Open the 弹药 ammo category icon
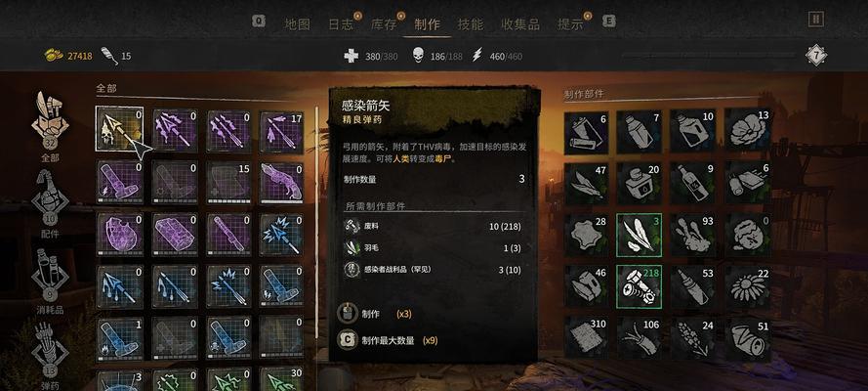868x391 pixels. tap(50, 351)
